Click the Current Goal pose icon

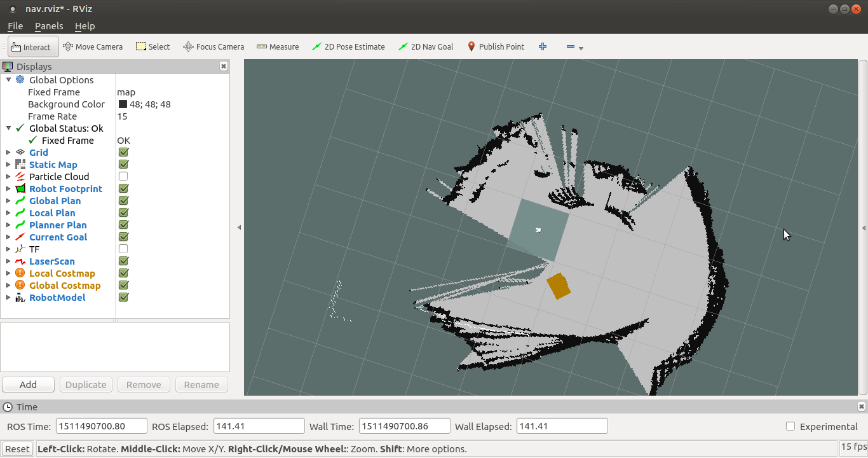(x=20, y=237)
